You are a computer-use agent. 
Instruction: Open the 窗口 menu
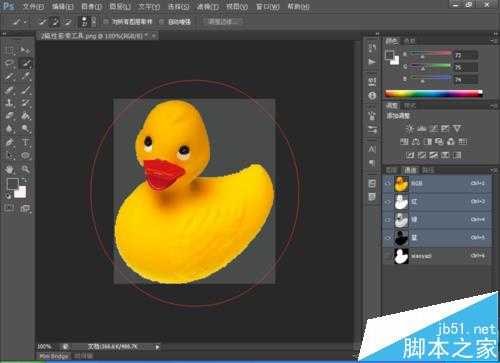click(x=268, y=6)
